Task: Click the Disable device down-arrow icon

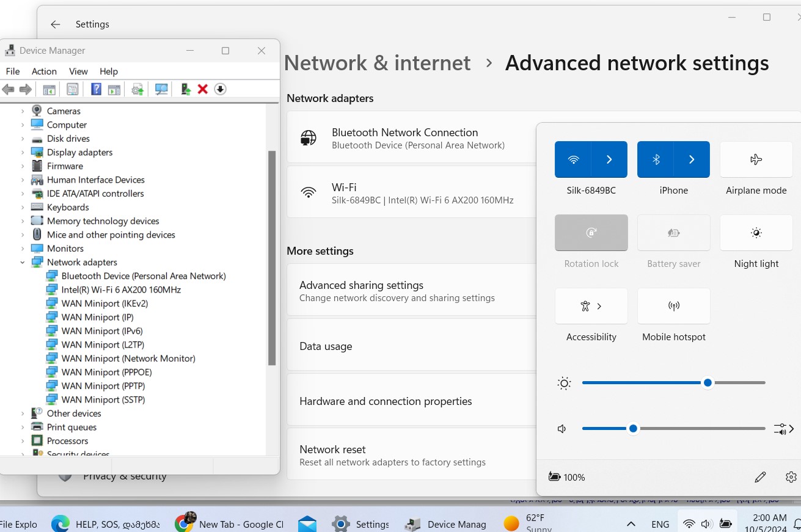Action: (221, 90)
